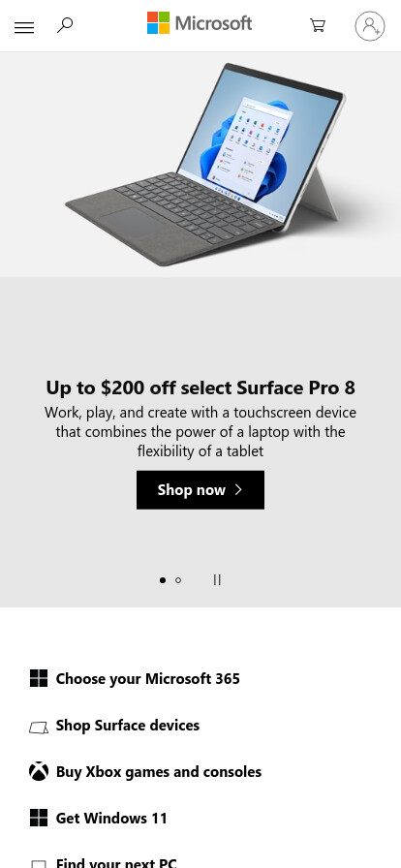Open Choose your Microsoft 365 link

[x=148, y=679]
